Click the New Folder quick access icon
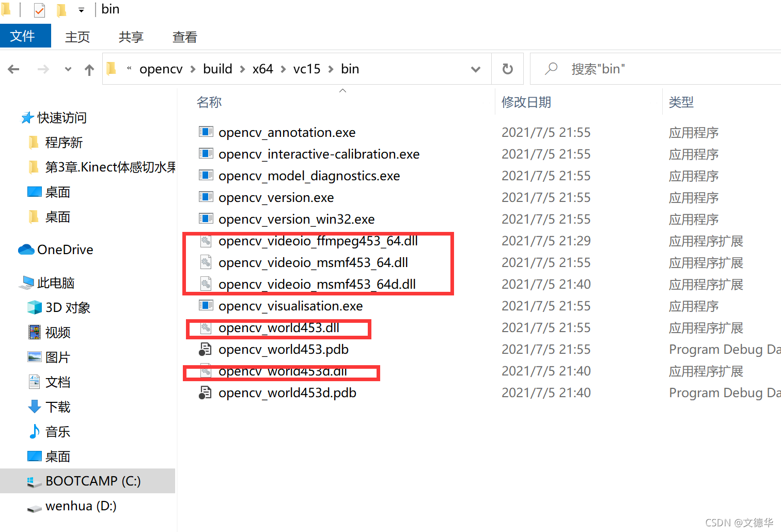The image size is (781, 532). click(61, 10)
